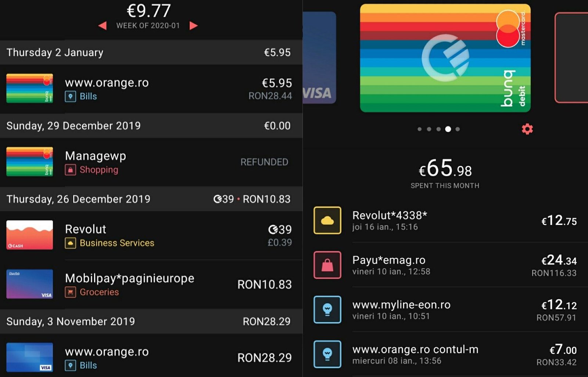
Task: Tap the REFUNDED status on Managewp
Action: (x=264, y=162)
